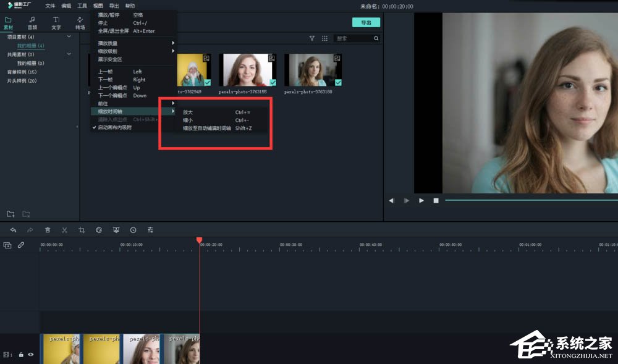This screenshot has height=364, width=618.
Task: Expand the 前往 submenu
Action: [133, 103]
